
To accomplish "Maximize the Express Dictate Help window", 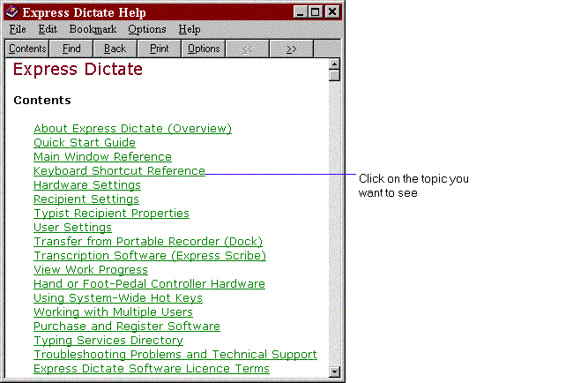I will point(316,12).
